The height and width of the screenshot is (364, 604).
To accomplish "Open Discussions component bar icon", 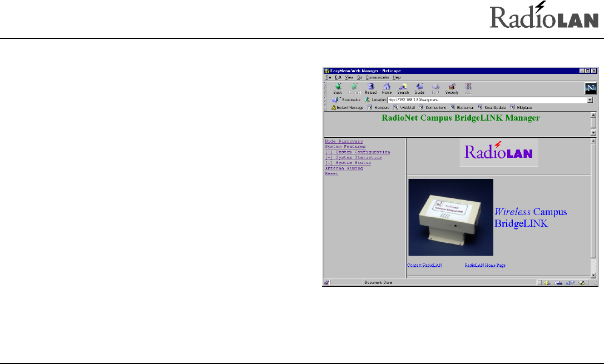I will click(x=570, y=283).
